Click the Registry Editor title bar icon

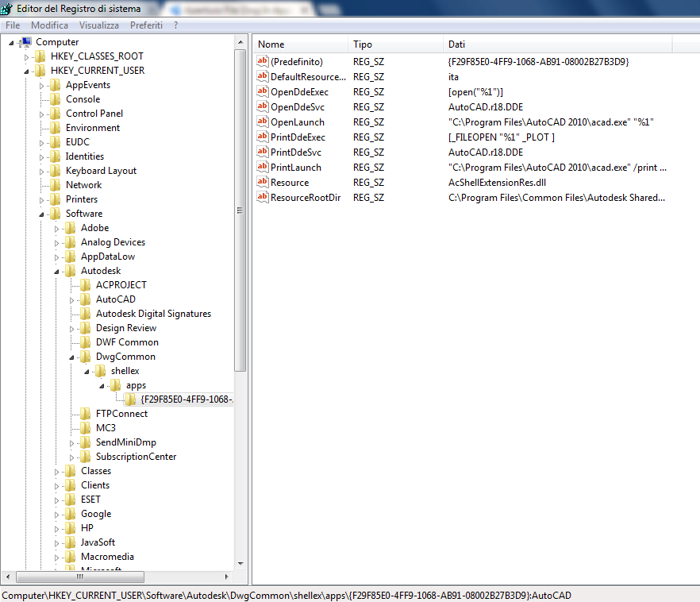click(x=7, y=9)
